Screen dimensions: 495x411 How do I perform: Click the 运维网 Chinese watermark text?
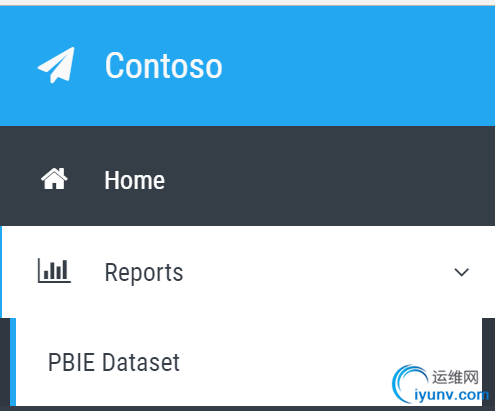[x=455, y=377]
